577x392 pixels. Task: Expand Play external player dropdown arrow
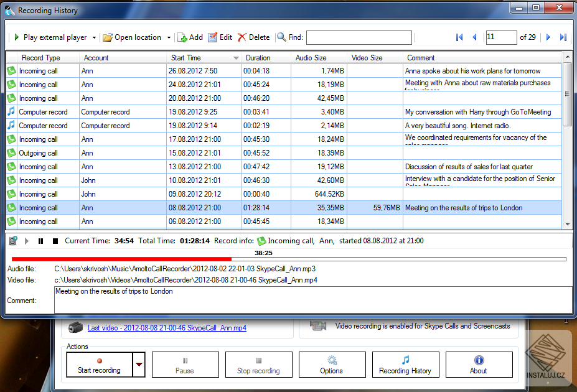95,38
